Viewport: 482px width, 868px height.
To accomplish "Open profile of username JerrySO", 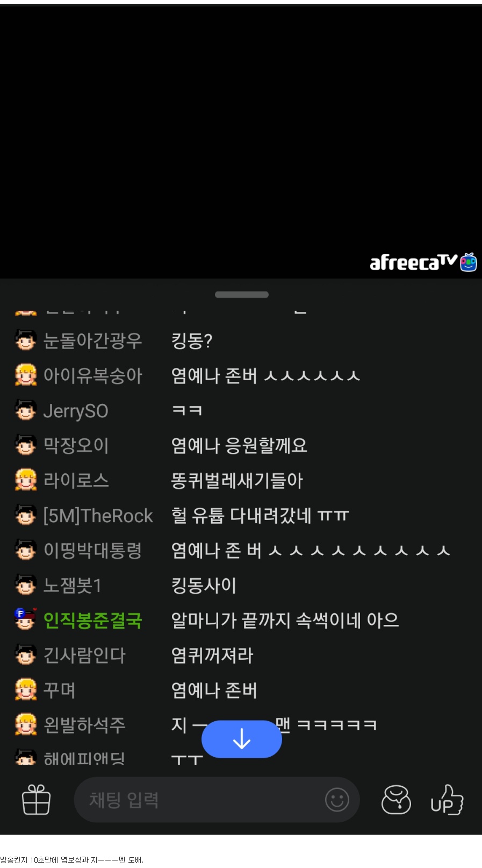I will click(76, 411).
